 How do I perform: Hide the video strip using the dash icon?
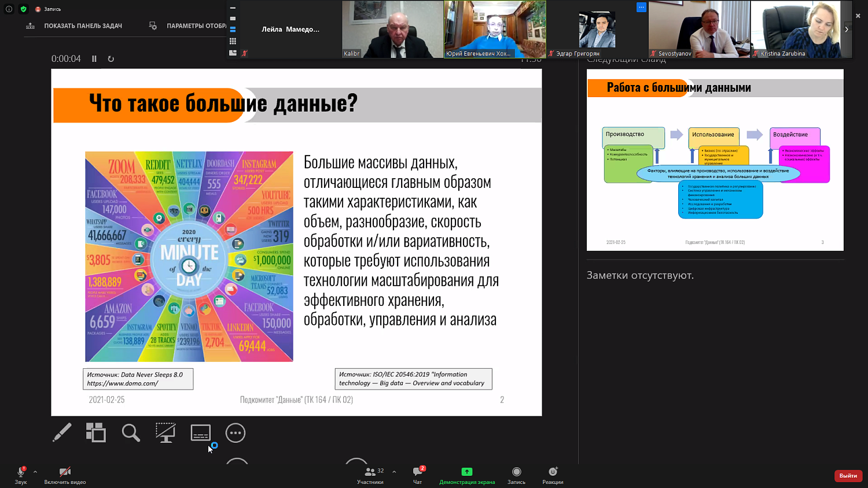click(x=233, y=8)
